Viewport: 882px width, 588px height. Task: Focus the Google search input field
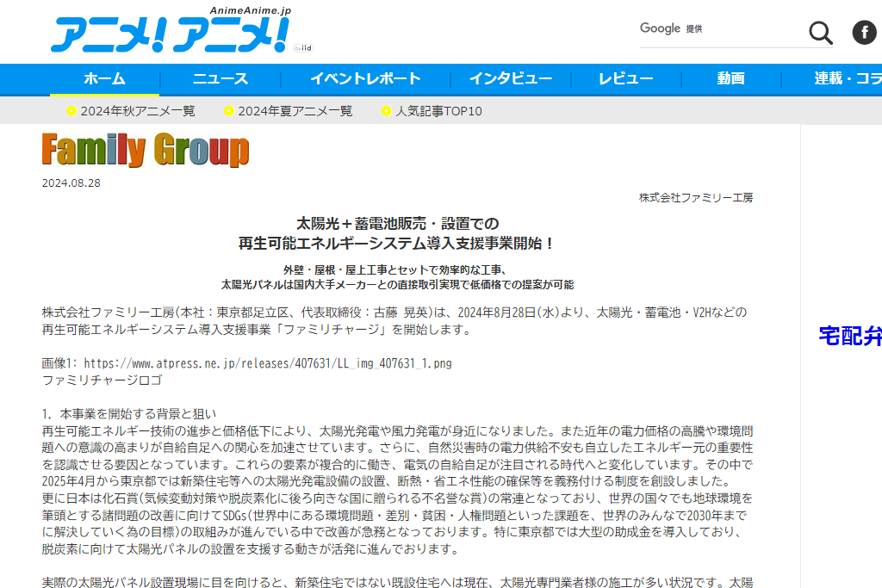pyautogui.click(x=723, y=29)
